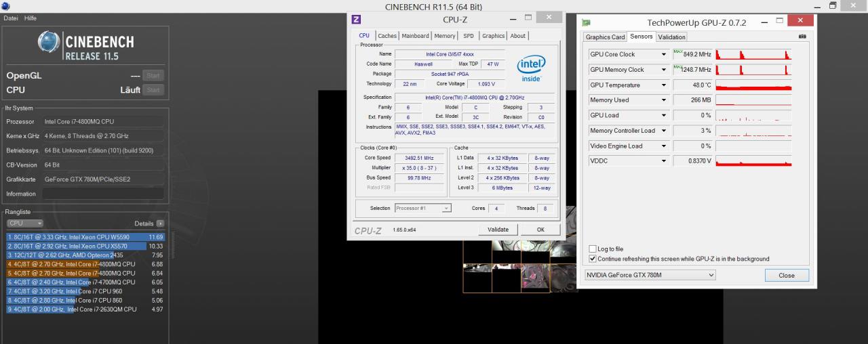
Task: Open the GPU Core Clock sensor dropdown
Action: click(x=664, y=54)
